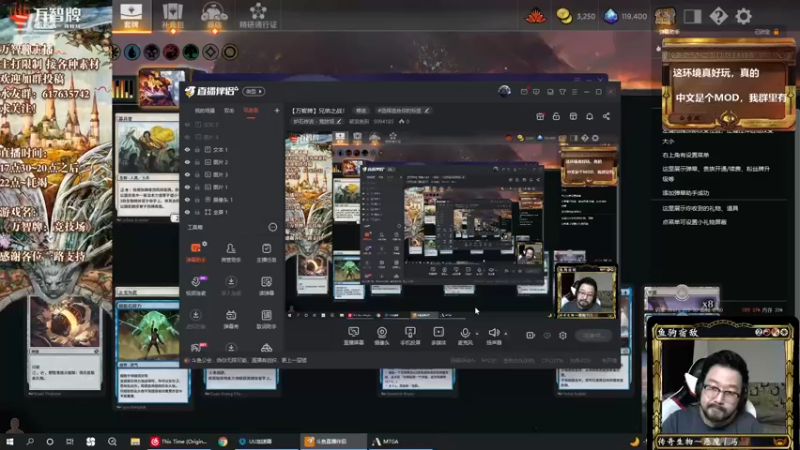Viewport: 800px width, 450px height.
Task: Hide the 图片 2 source layer
Action: pyautogui.click(x=187, y=162)
